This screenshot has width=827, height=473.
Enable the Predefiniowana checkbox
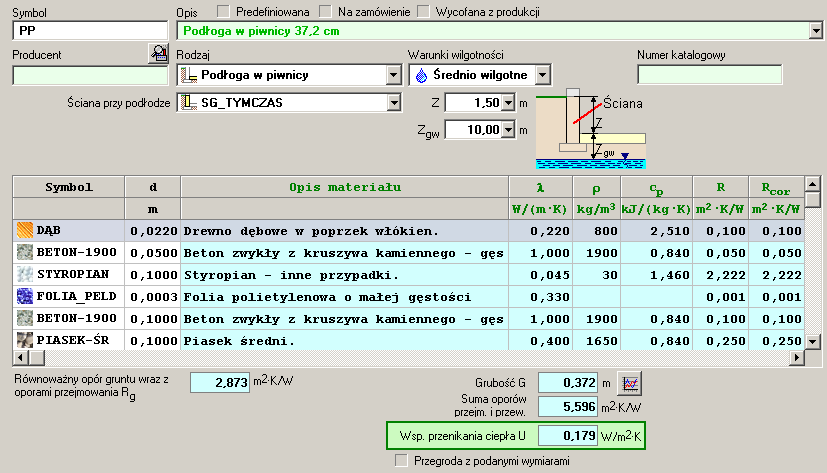(224, 11)
